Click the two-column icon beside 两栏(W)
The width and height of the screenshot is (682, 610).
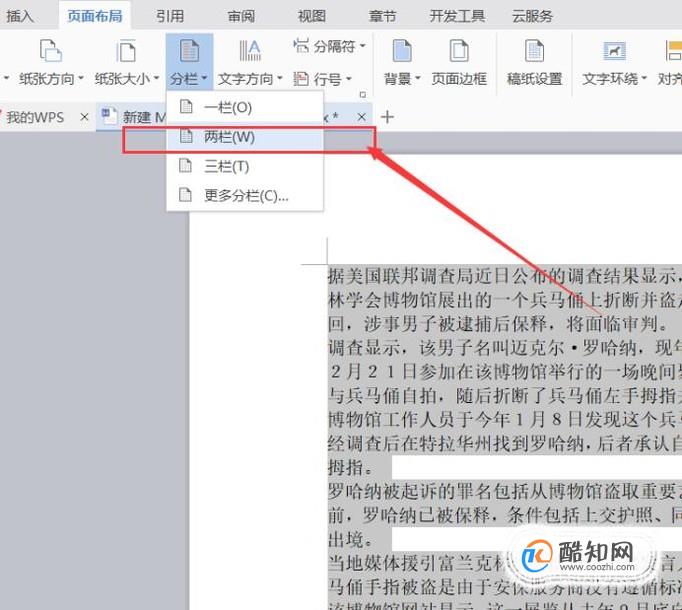tap(186, 136)
